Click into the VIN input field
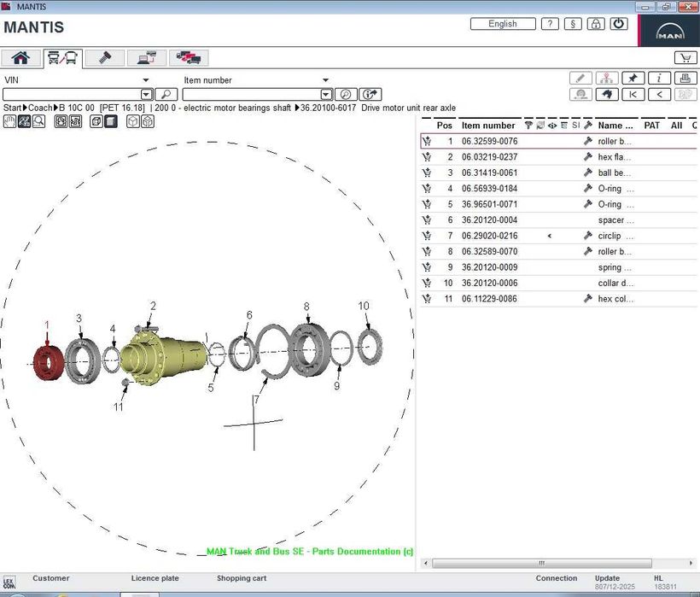This screenshot has height=597, width=700. (72, 95)
